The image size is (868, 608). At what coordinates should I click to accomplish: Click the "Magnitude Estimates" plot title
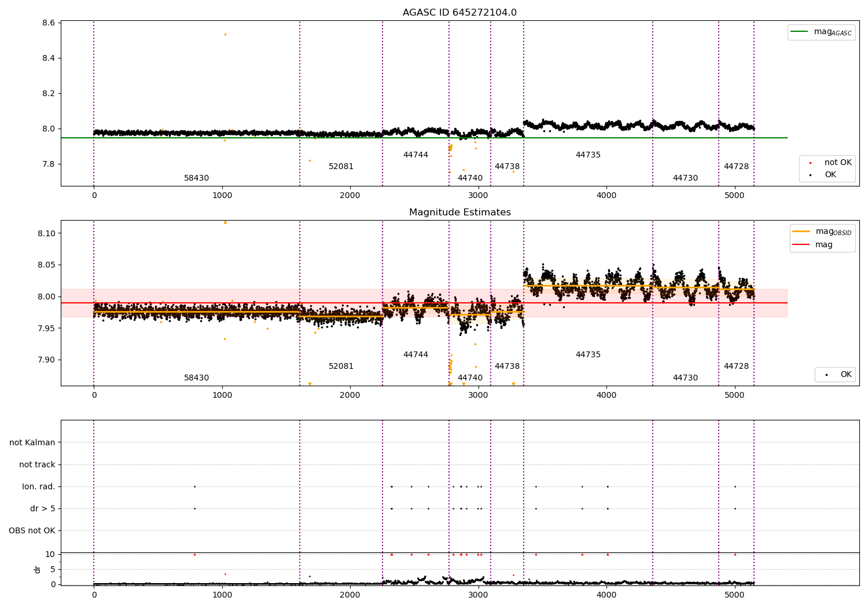459,213
